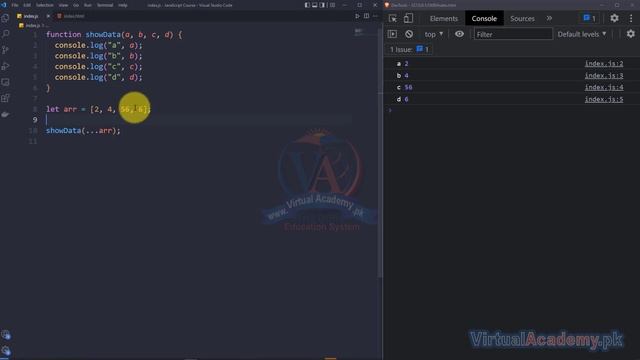Open DevTools customize kebab menu
The width and height of the screenshot is (640, 360).
click(x=631, y=18)
